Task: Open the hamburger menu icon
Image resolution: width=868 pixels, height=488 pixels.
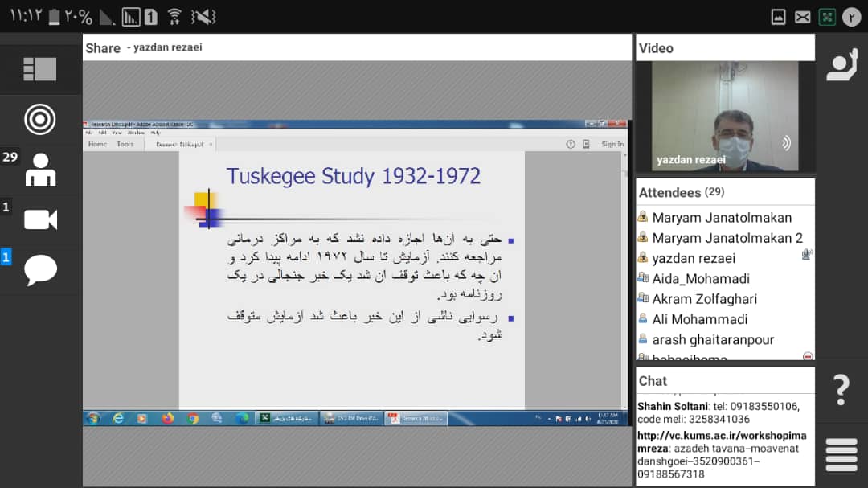Action: (x=841, y=454)
